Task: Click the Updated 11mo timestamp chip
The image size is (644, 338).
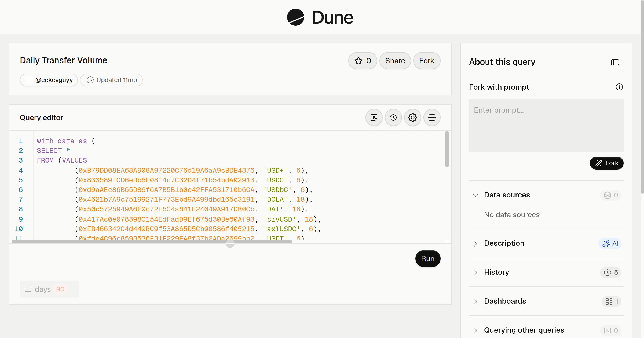Action: 111,80
